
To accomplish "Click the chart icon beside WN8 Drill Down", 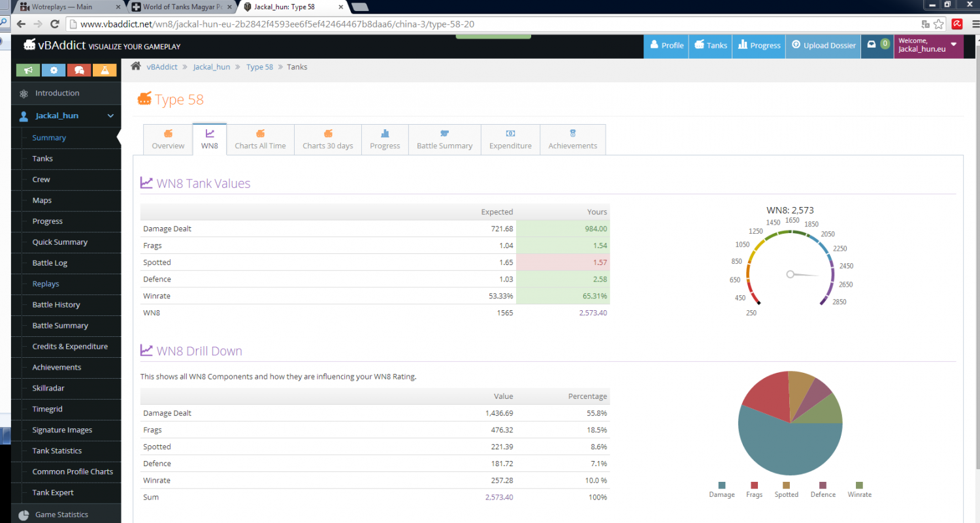I will 146,351.
